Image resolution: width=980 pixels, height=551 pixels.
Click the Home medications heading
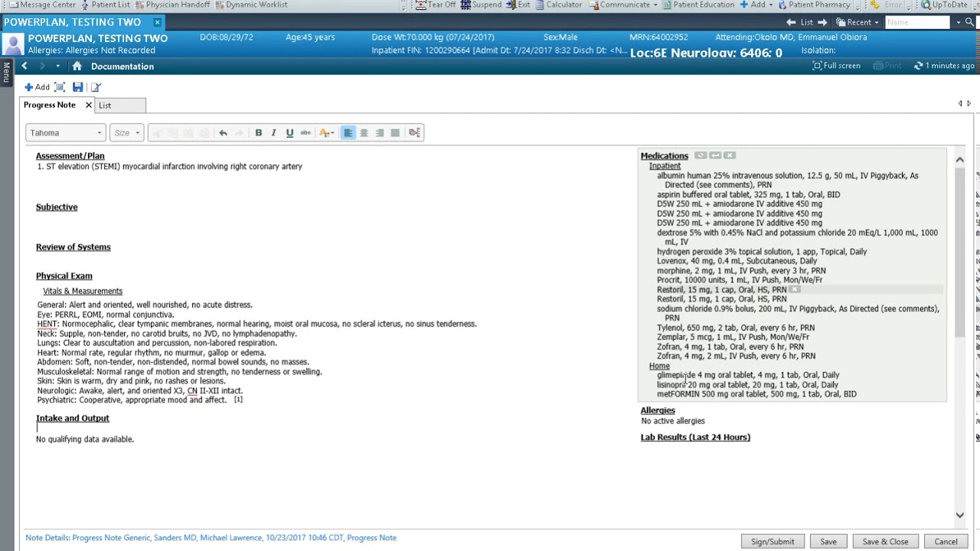pos(659,367)
